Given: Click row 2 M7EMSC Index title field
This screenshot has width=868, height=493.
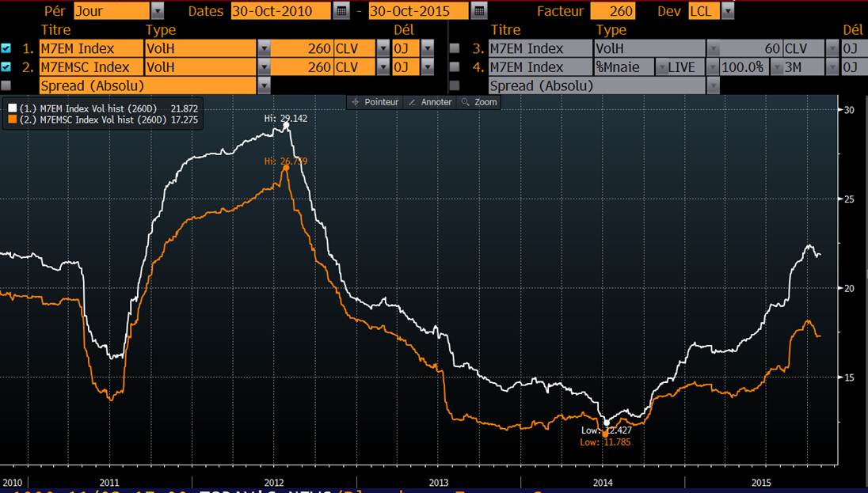Looking at the screenshot, I should [91, 67].
